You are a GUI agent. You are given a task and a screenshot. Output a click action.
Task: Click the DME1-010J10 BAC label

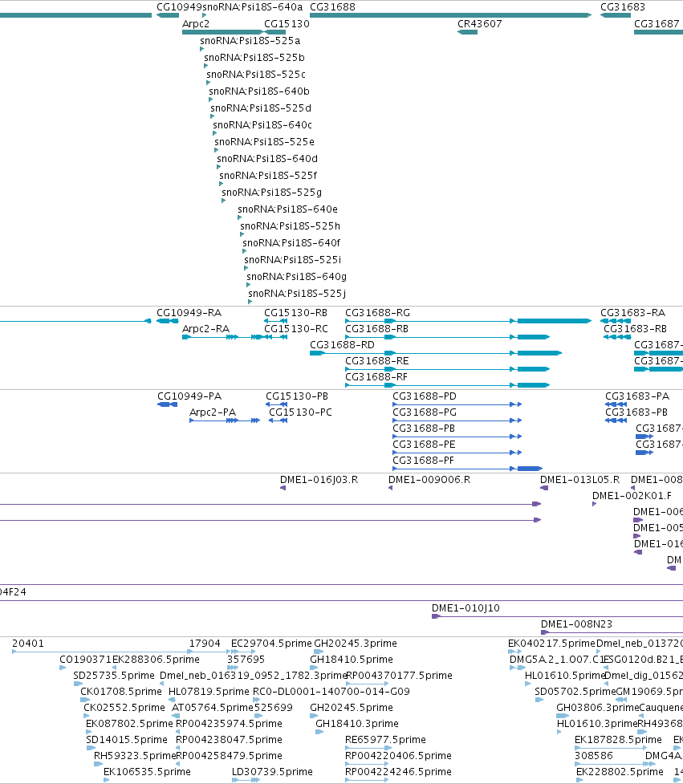coord(465,608)
